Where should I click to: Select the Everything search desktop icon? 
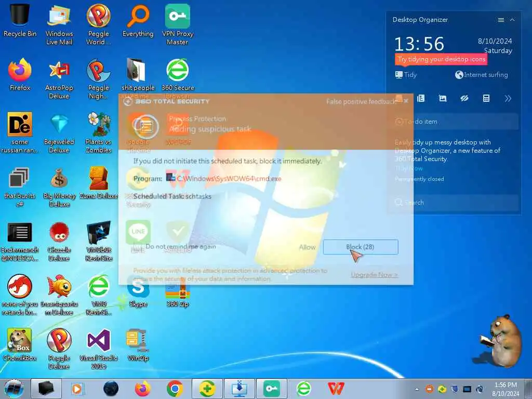coord(138,20)
